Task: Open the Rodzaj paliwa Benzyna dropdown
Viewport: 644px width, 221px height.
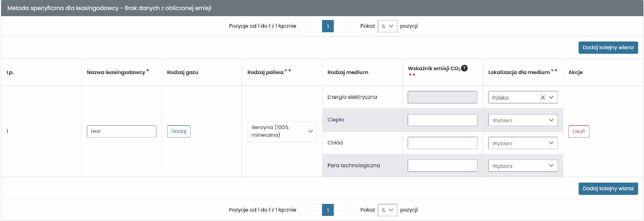Action: (x=282, y=131)
